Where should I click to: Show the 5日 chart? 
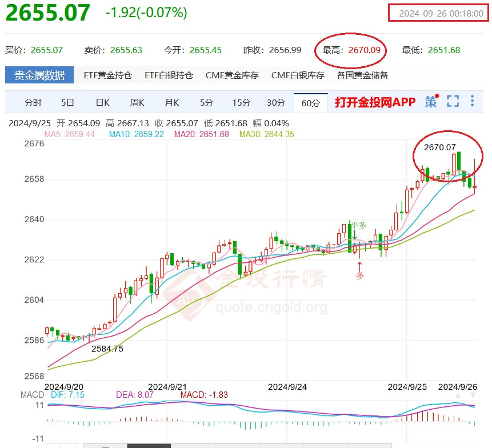(x=67, y=103)
